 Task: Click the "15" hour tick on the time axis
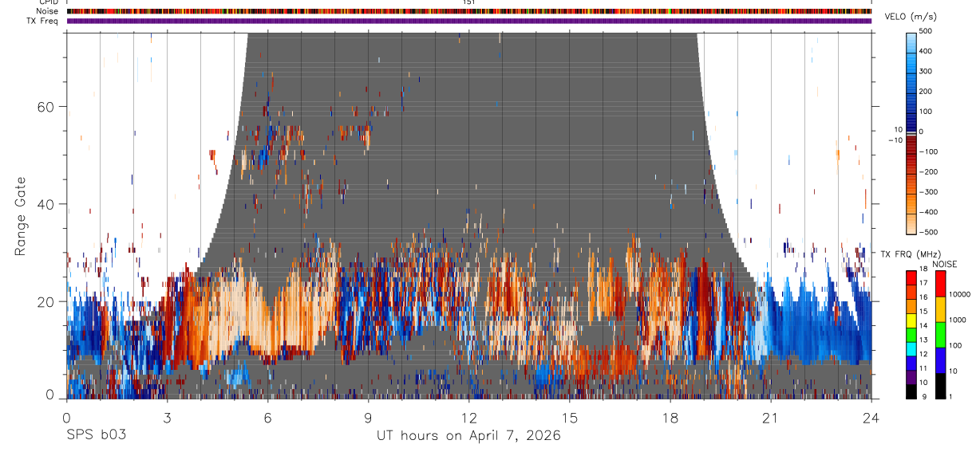[570, 417]
